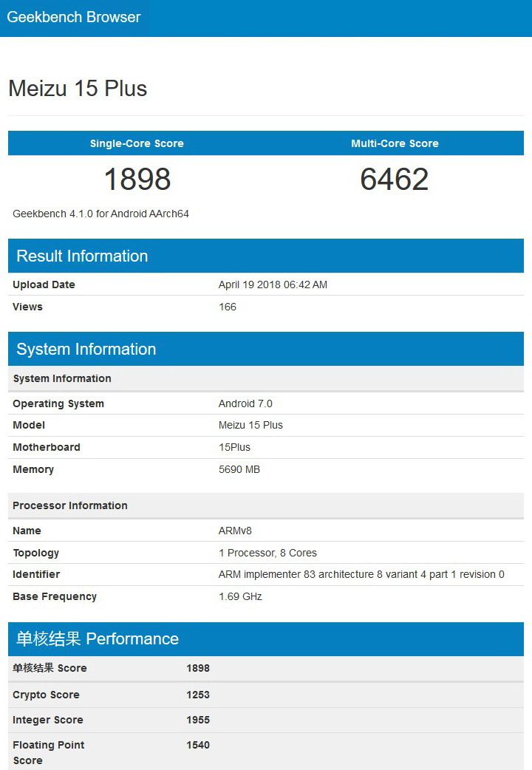The width and height of the screenshot is (532, 770).
Task: Click the Operating System label
Action: 58,403
